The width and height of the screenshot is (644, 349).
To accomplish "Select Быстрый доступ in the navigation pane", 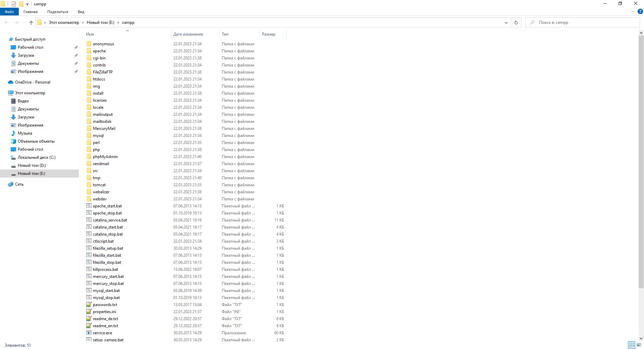I will tap(30, 39).
